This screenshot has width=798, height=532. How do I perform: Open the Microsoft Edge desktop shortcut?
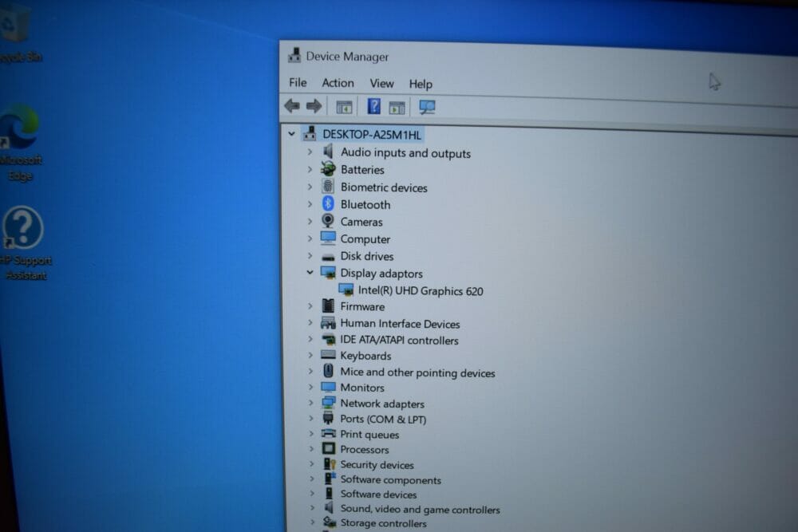click(21, 143)
